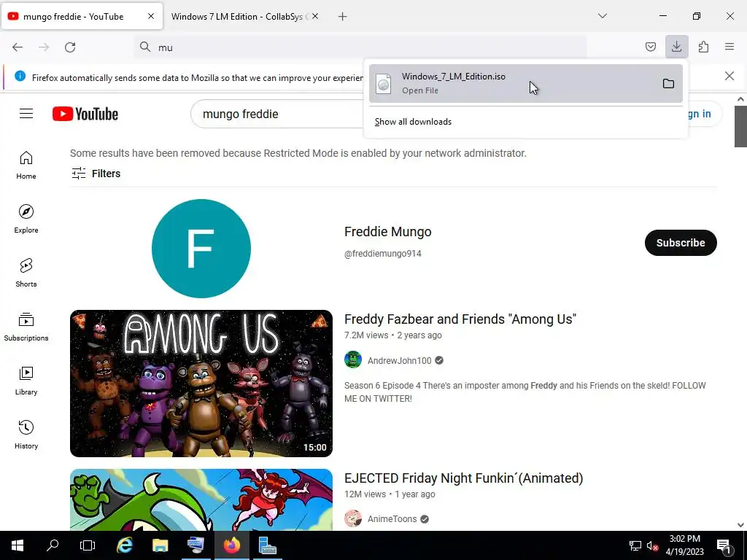Dismiss the Firefox data notification bar
Image resolution: width=747 pixels, height=560 pixels.
coord(729,76)
